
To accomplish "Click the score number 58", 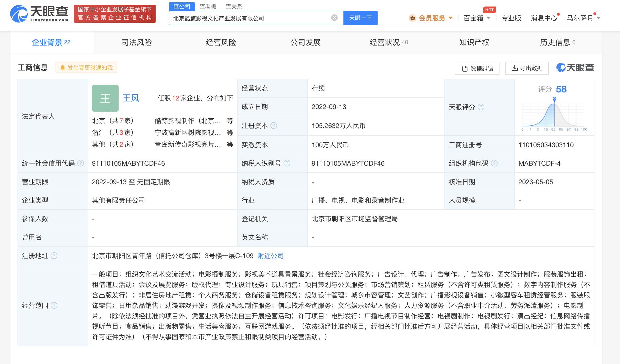I will (561, 89).
